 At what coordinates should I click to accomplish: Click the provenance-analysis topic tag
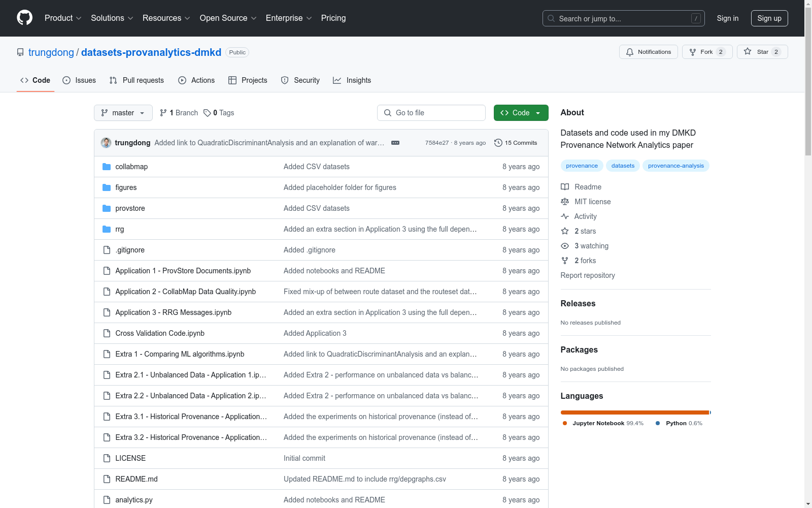[x=676, y=166]
